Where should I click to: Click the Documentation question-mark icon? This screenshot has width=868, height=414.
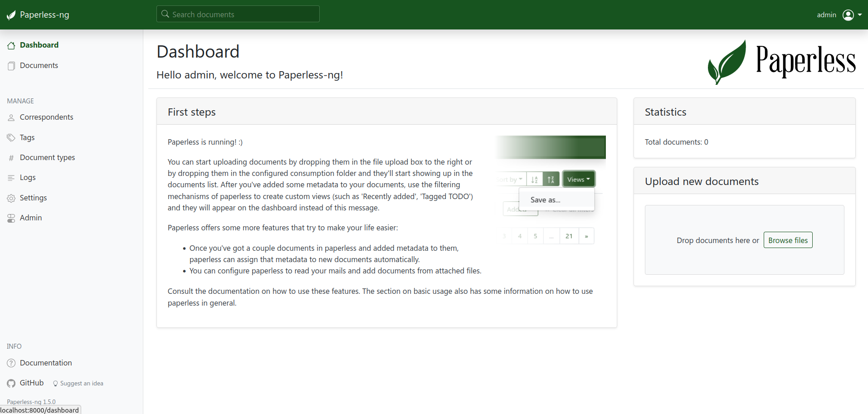(11, 363)
